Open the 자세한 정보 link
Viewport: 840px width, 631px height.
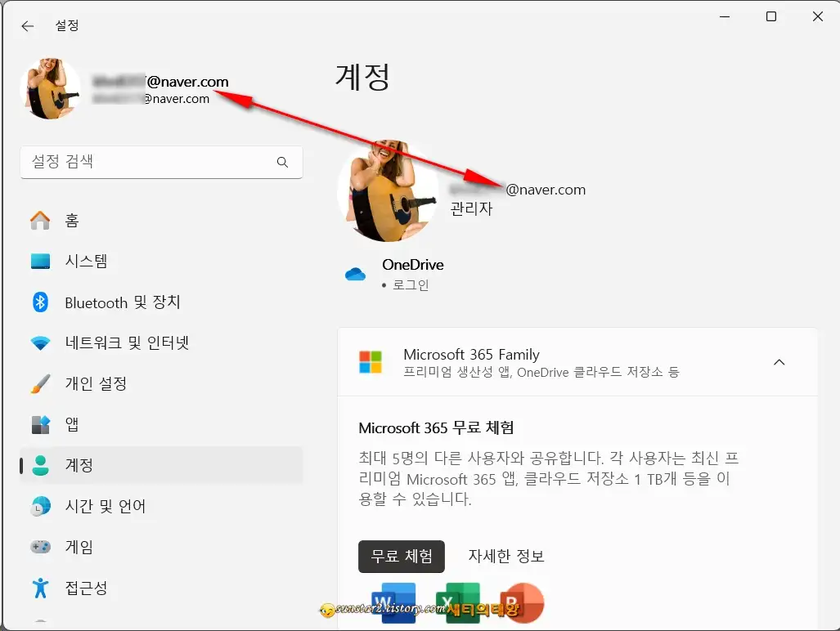click(x=505, y=555)
